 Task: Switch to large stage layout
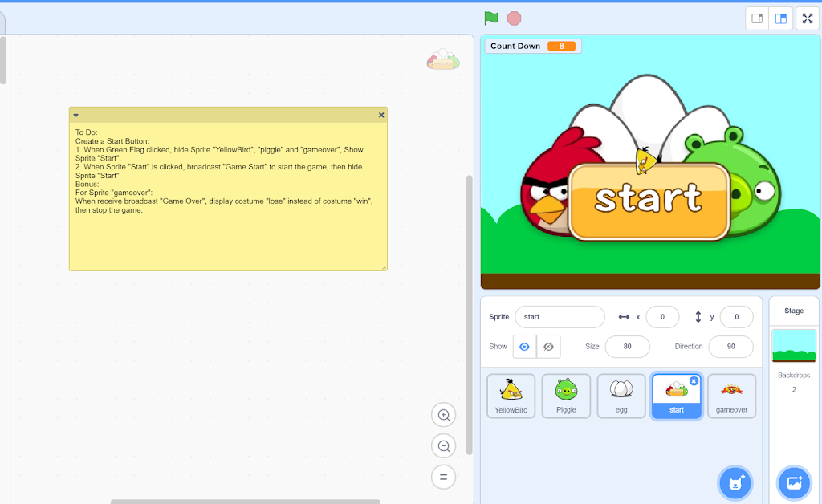(781, 18)
